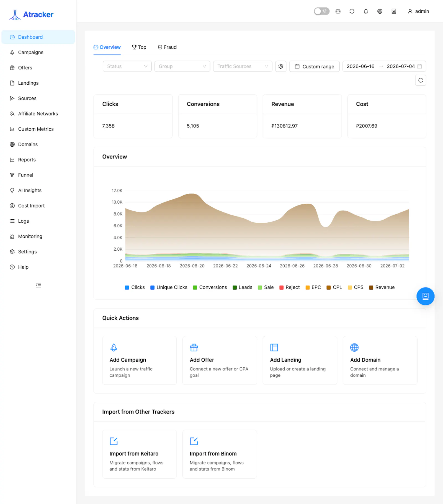Click the end date 2026-07-04 field
Screen dimensions: 443x504
point(401,66)
